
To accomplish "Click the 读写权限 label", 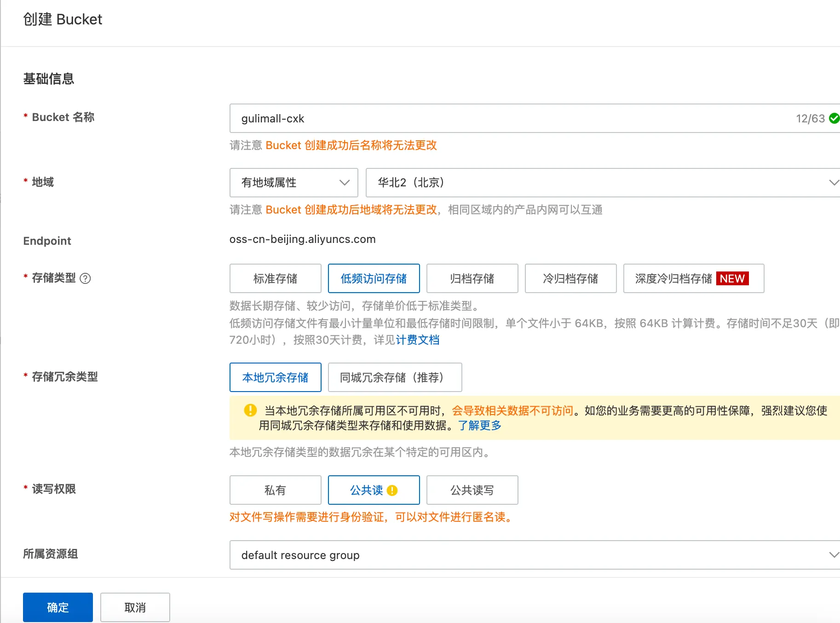I will 54,489.
